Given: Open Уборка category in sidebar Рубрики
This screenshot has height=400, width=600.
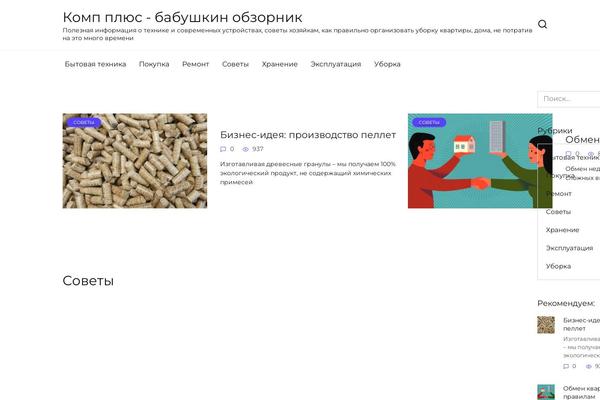Looking at the screenshot, I should 558,266.
